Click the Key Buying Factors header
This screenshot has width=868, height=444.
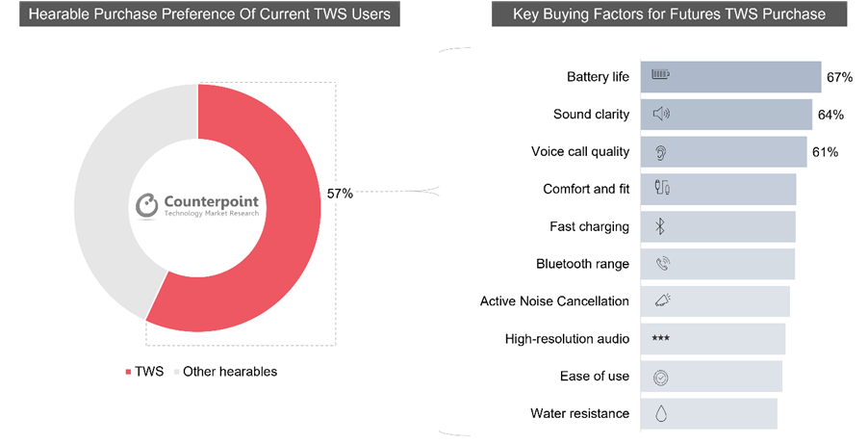(x=669, y=14)
